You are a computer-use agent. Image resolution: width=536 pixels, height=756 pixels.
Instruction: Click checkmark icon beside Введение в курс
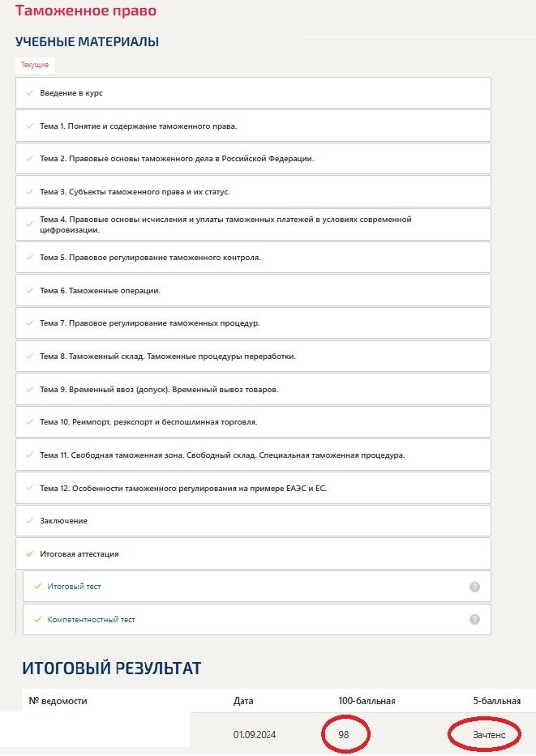tap(29, 93)
